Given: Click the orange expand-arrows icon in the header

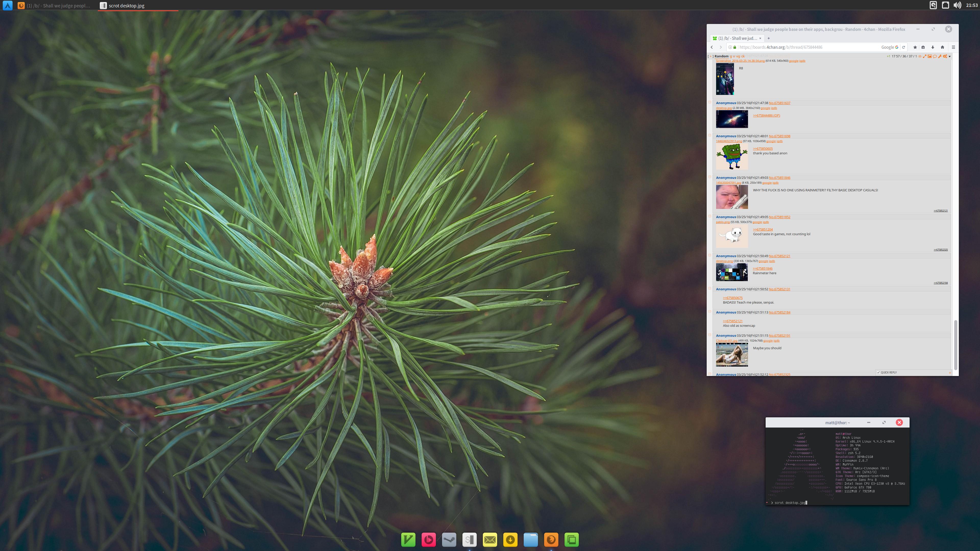Looking at the screenshot, I should [924, 56].
